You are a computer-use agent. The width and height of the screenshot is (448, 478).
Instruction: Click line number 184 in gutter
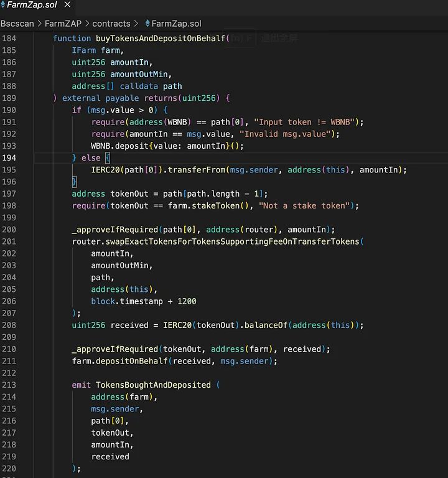point(9,39)
